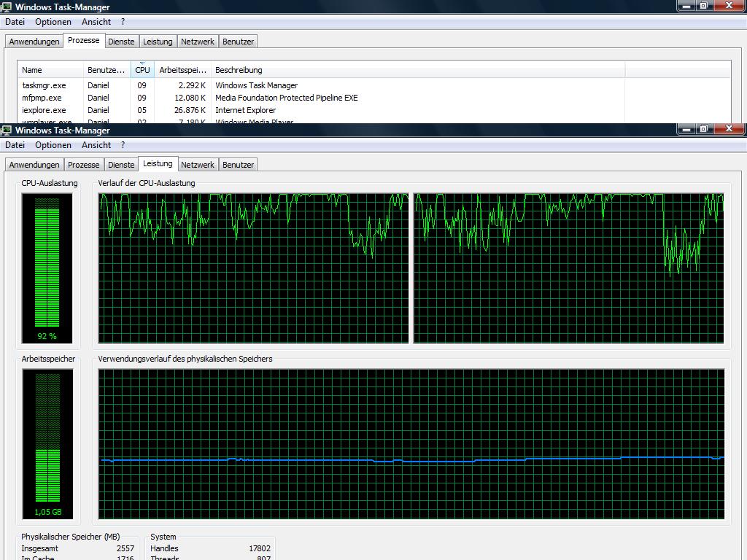This screenshot has height=560, width=747.
Task: Restore down the front Task-Manager window
Action: [x=704, y=129]
